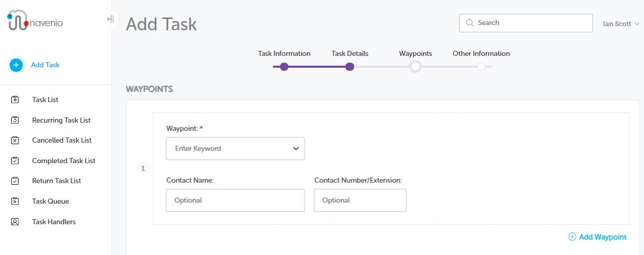Click the blue plus Add Task icon
This screenshot has height=255, width=644.
tap(16, 65)
